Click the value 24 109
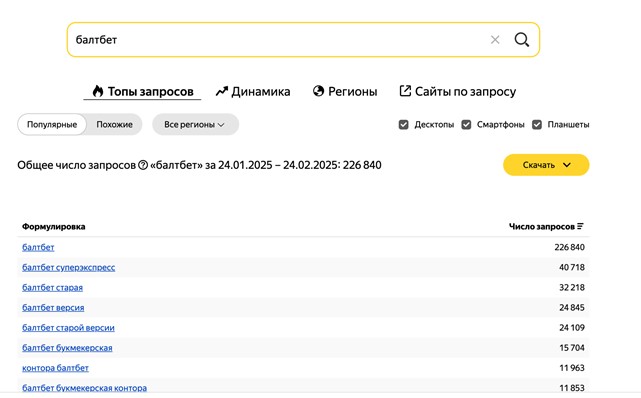This screenshot has height=398, width=641. 572,328
